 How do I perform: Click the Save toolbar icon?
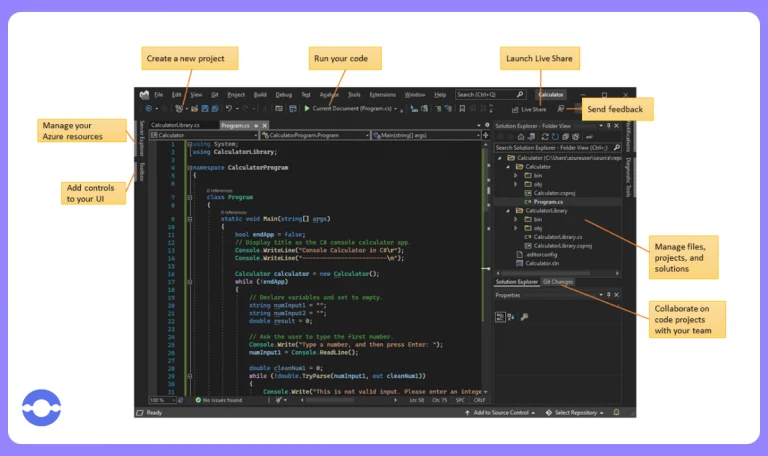(x=205, y=109)
